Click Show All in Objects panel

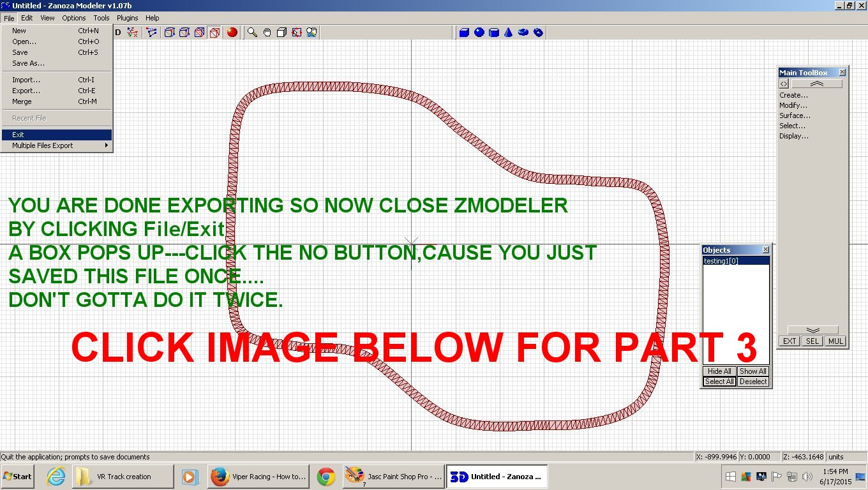click(x=753, y=371)
